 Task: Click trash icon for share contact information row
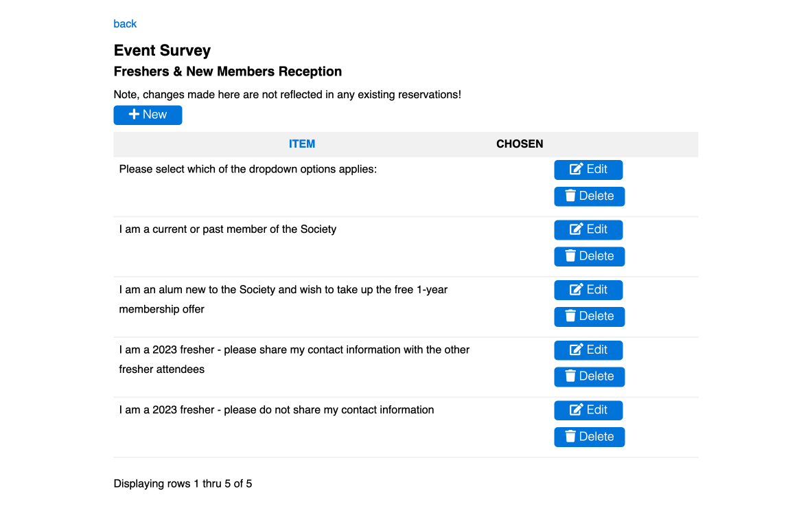(570, 376)
